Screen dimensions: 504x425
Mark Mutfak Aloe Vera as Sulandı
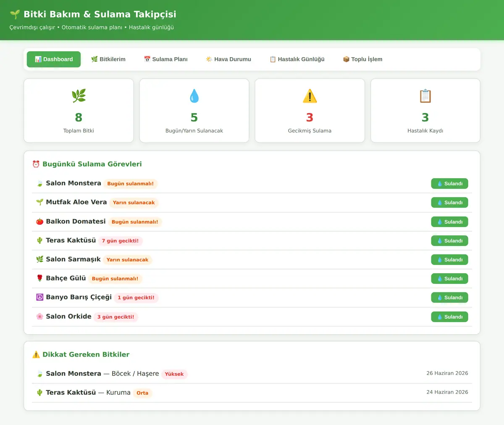[x=449, y=203]
